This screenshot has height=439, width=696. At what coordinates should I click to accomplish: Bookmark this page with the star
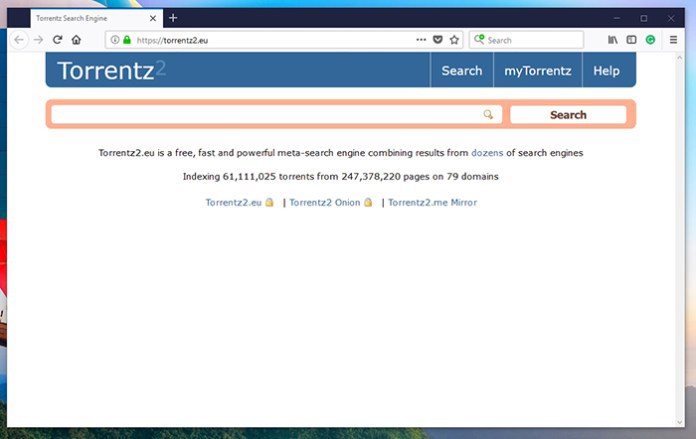coord(454,40)
